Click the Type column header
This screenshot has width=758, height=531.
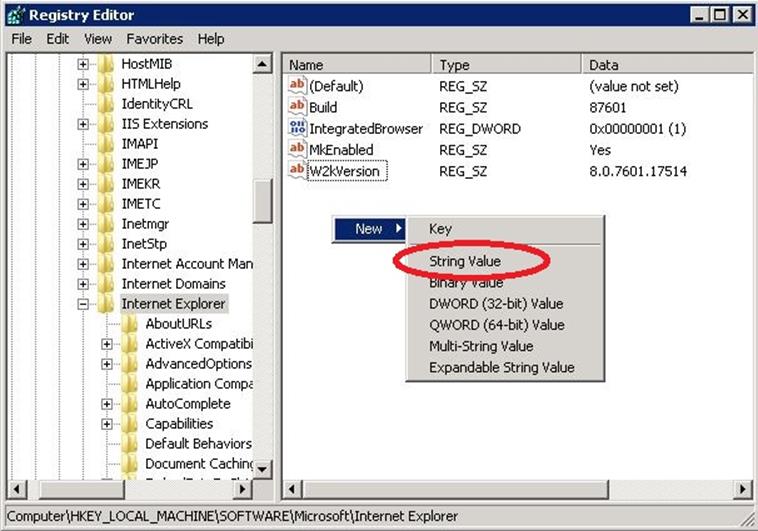coord(506,64)
